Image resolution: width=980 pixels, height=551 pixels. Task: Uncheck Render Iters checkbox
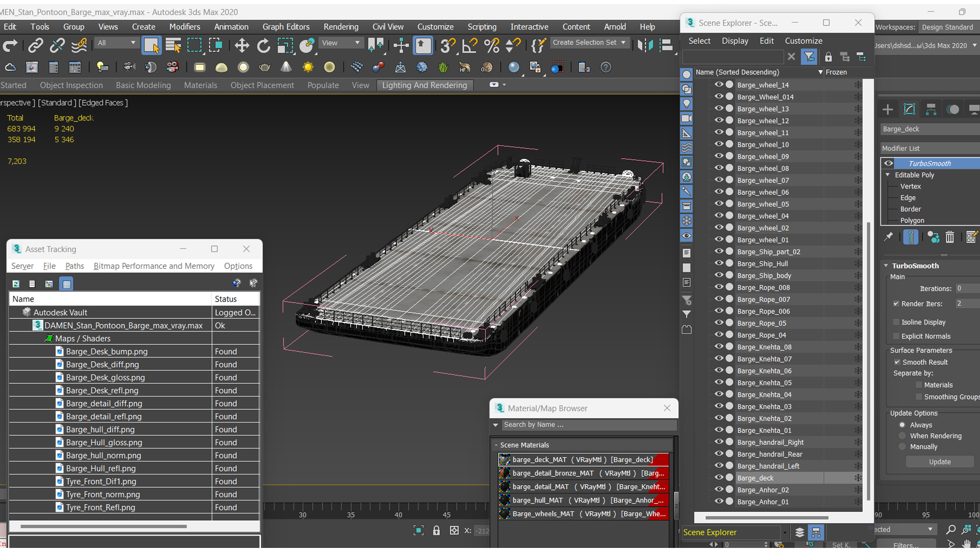coord(896,304)
